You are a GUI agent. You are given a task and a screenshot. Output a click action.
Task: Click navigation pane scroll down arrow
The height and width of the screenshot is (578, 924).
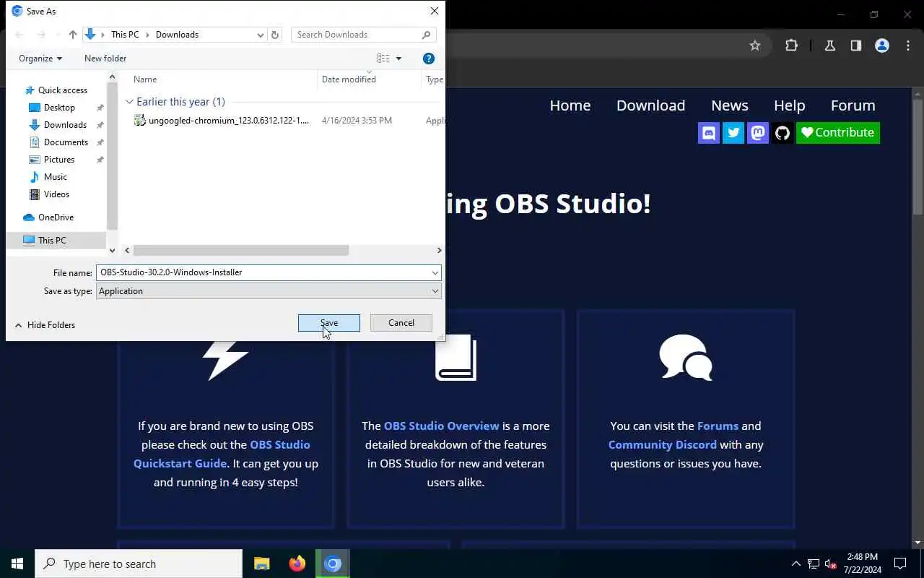click(112, 251)
